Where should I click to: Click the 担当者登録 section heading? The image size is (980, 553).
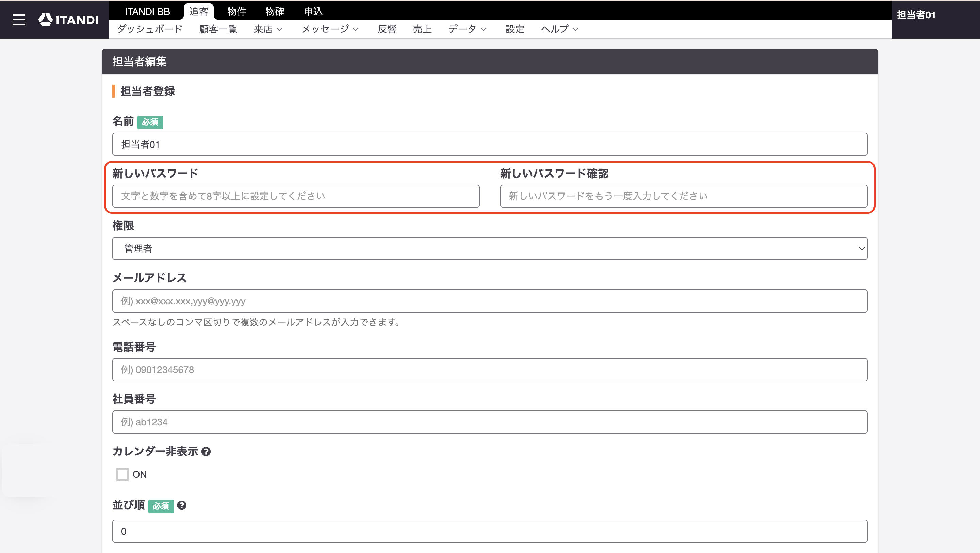148,91
